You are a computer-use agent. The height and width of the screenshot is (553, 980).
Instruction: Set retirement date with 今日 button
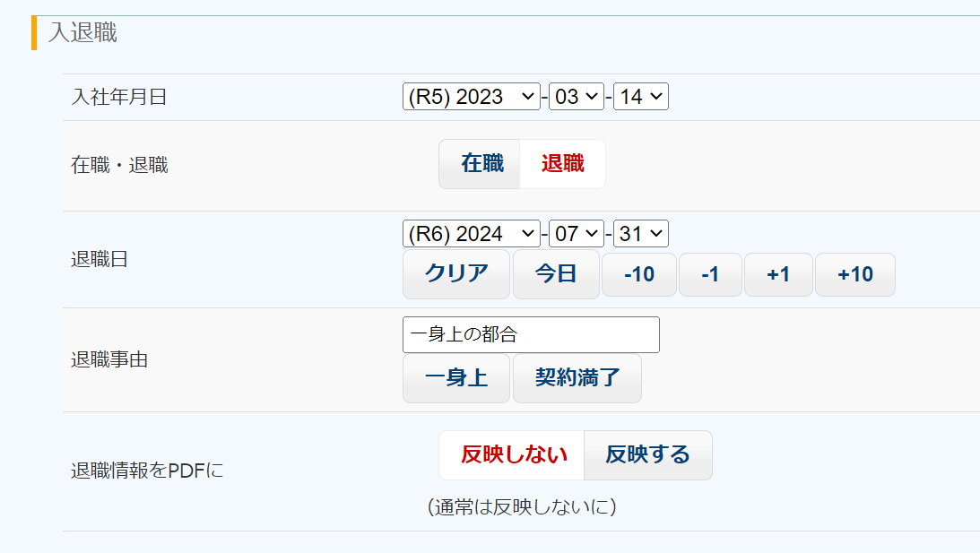tap(555, 274)
